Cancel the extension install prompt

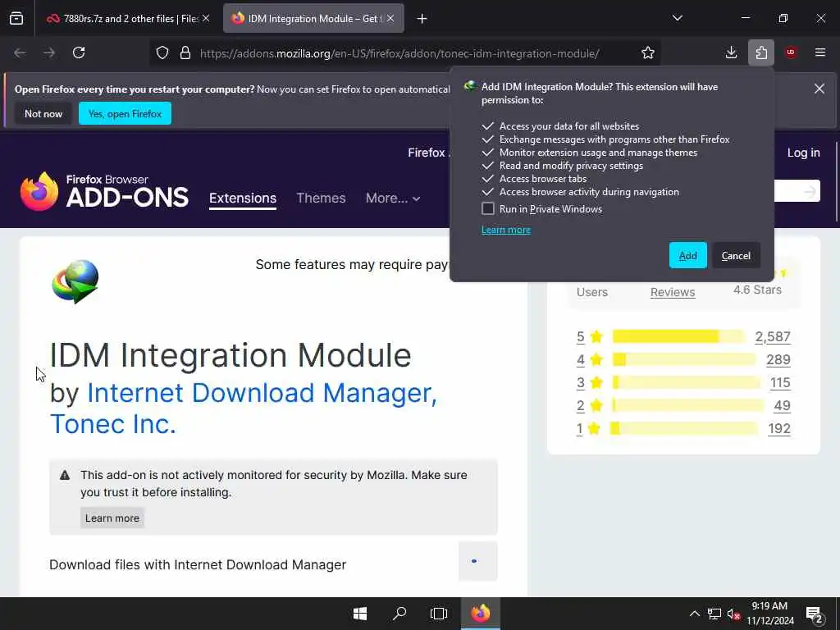(x=736, y=256)
